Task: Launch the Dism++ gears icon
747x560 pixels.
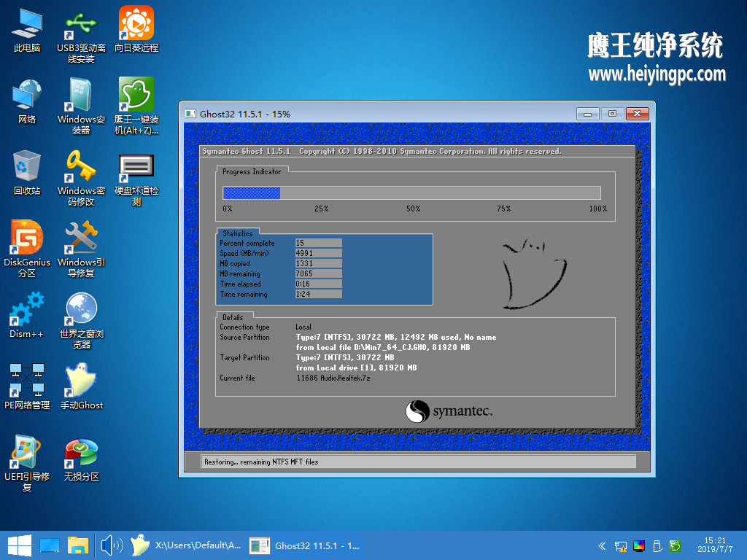Action: [27, 315]
